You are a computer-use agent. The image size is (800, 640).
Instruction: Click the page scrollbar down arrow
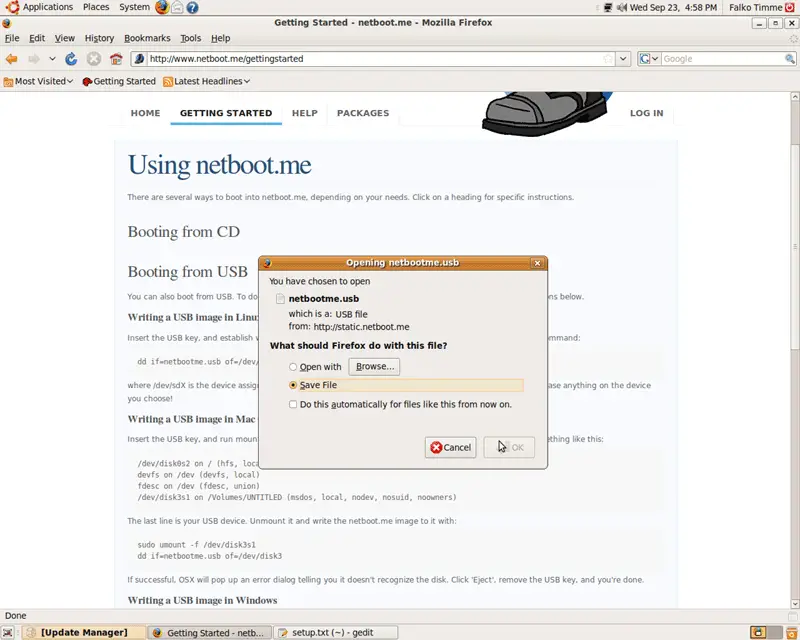[795, 603]
